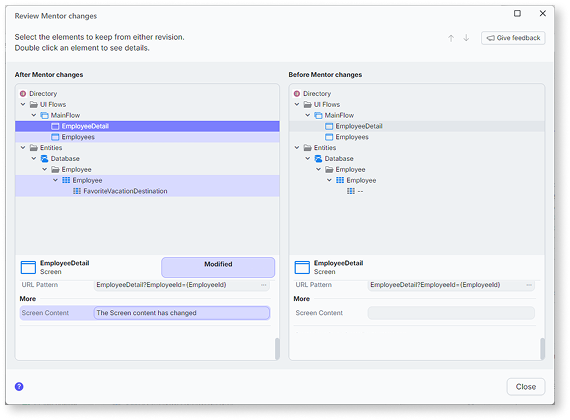Click MainFlow flow icon in Before tree
Image resolution: width=570 pixels, height=420 pixels.
tap(318, 116)
